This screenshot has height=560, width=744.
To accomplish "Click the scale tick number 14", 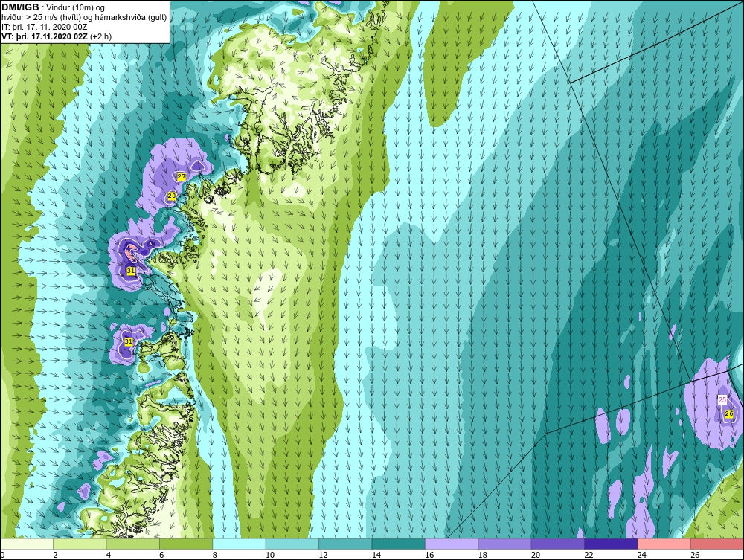I will click(x=376, y=555).
